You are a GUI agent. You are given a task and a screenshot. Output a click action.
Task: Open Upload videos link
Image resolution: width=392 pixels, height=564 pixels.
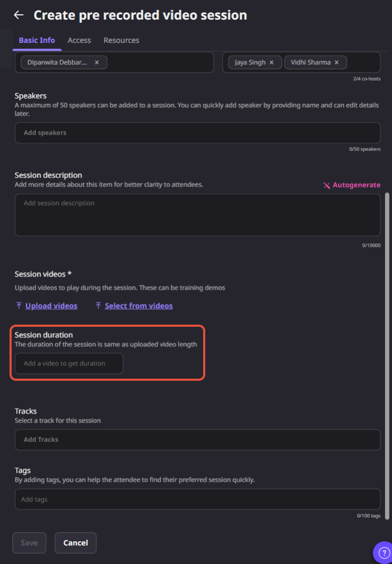[x=51, y=306]
